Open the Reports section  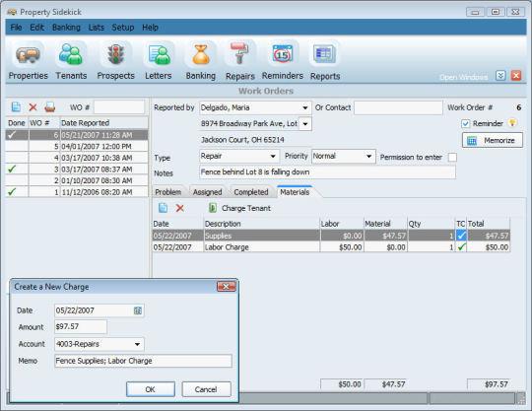click(325, 61)
